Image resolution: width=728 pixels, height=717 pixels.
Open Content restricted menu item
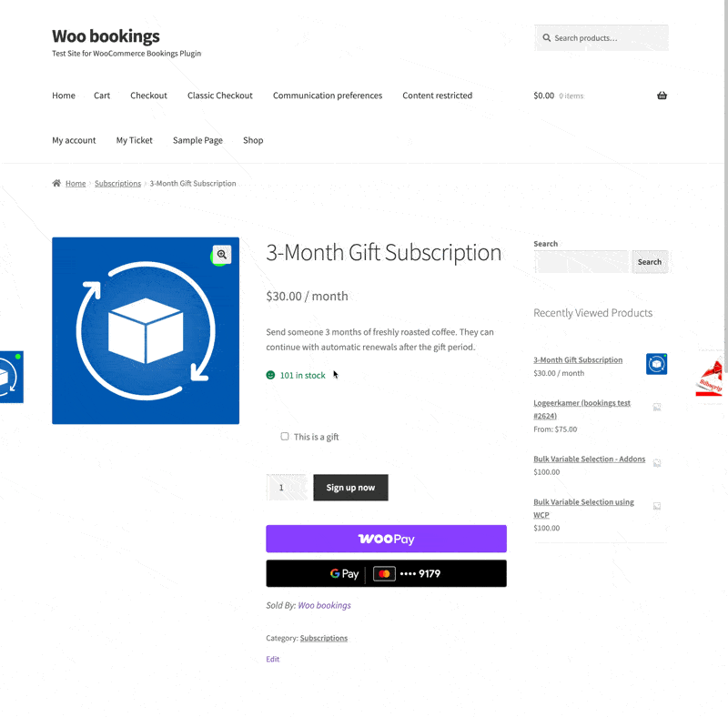pos(438,96)
